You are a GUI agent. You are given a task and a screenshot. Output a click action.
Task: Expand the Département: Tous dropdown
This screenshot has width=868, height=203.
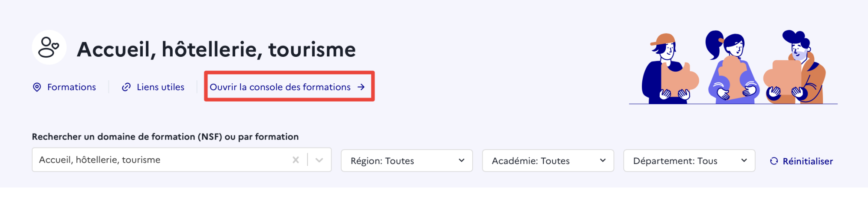pyautogui.click(x=689, y=161)
